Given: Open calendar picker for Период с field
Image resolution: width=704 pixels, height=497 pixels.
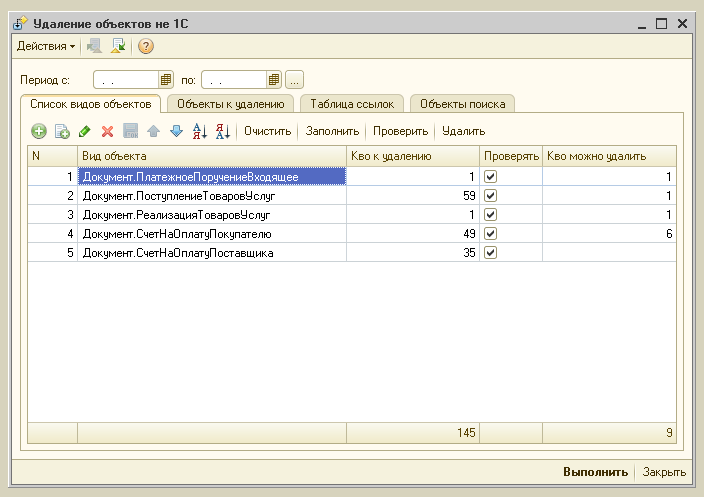Looking at the screenshot, I should [x=166, y=79].
